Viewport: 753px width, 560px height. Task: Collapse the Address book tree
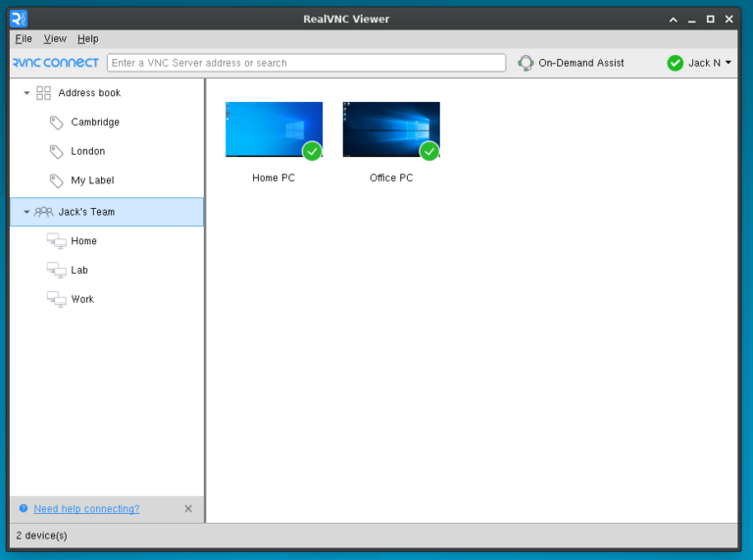pos(26,93)
